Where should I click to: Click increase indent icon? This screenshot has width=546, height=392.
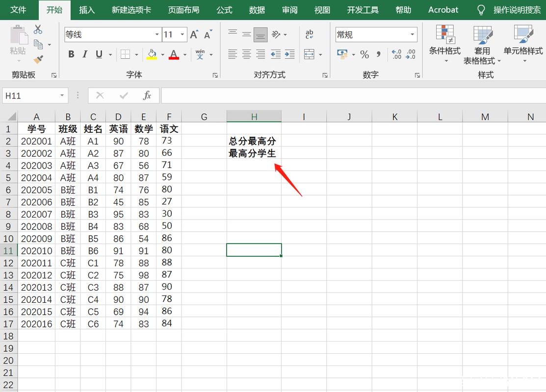[x=290, y=54]
